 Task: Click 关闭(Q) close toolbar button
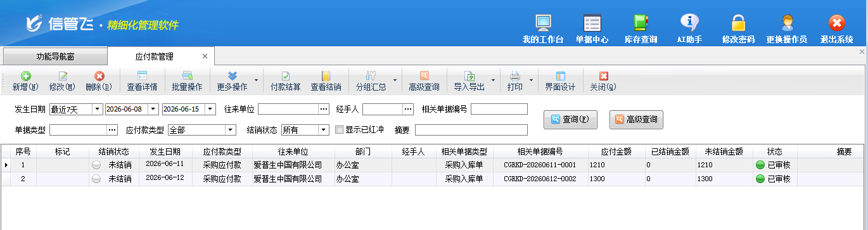[603, 81]
